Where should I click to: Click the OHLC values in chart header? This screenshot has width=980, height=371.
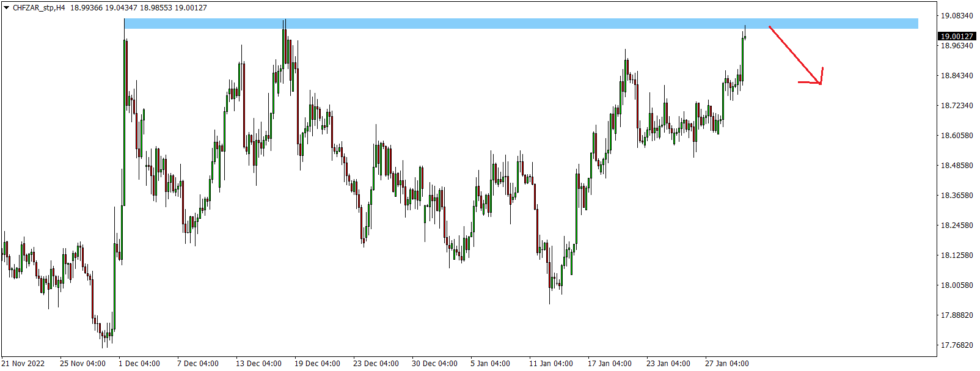139,8
